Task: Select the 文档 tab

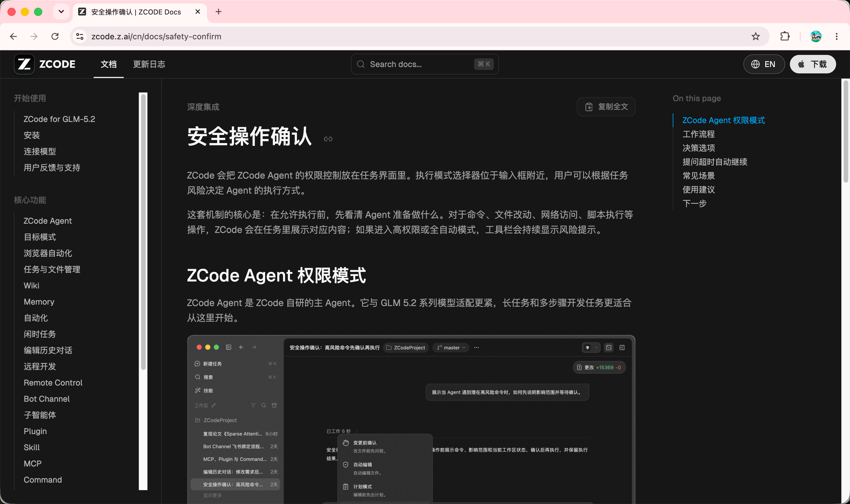Action: coord(109,64)
